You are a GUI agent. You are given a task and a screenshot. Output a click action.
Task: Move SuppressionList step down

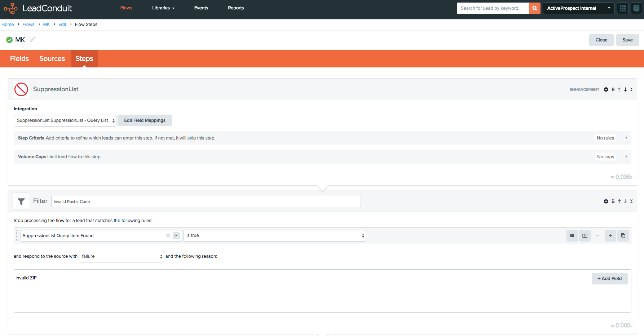[x=625, y=89]
